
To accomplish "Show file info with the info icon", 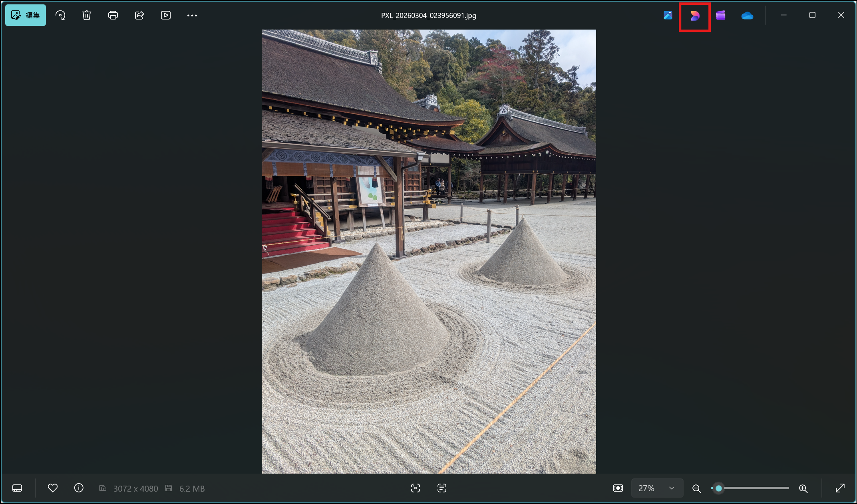I will [x=79, y=488].
